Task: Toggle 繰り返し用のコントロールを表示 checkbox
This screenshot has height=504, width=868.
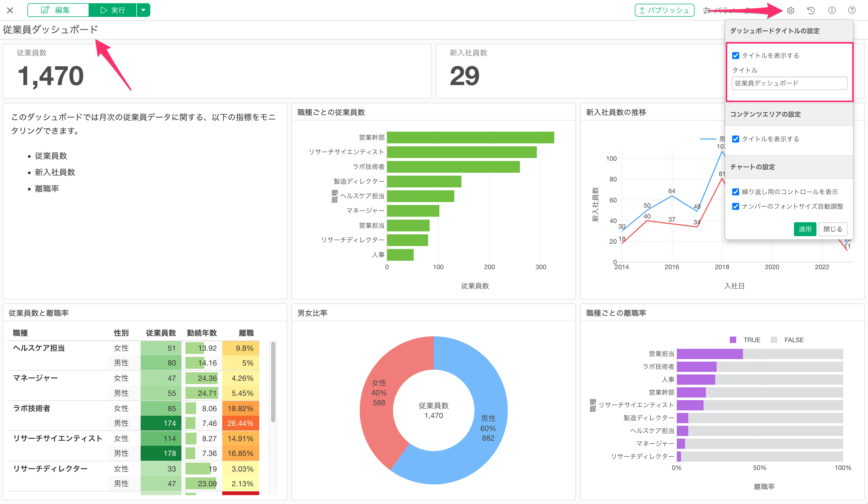Action: point(735,192)
